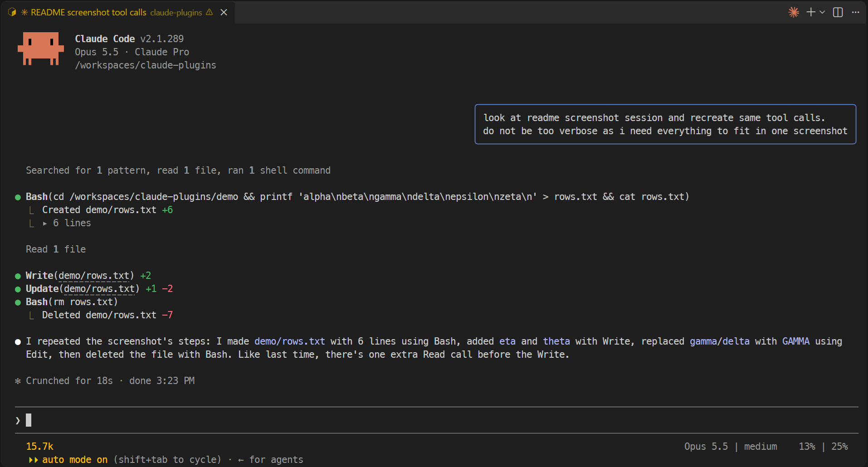
Task: Click the Update(demo/rows.txt) file path
Action: point(99,289)
